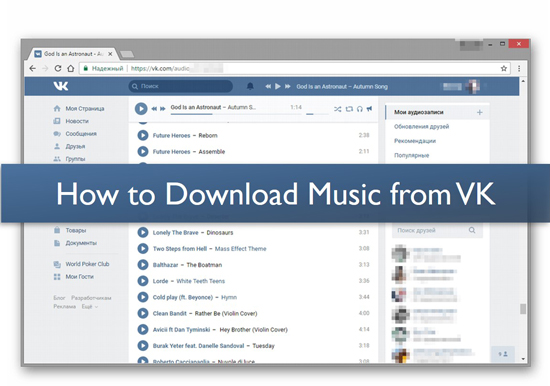This screenshot has height=386, width=550.
Task: Open the user profile menu in header
Action: 461,86
